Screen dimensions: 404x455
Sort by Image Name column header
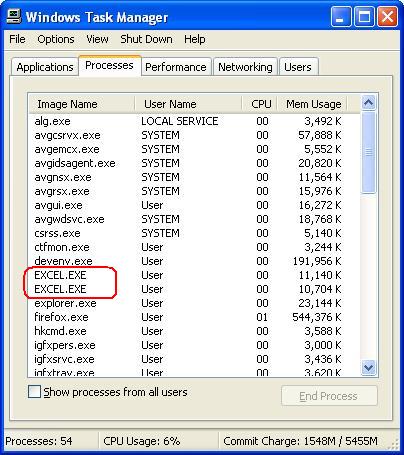coord(82,104)
